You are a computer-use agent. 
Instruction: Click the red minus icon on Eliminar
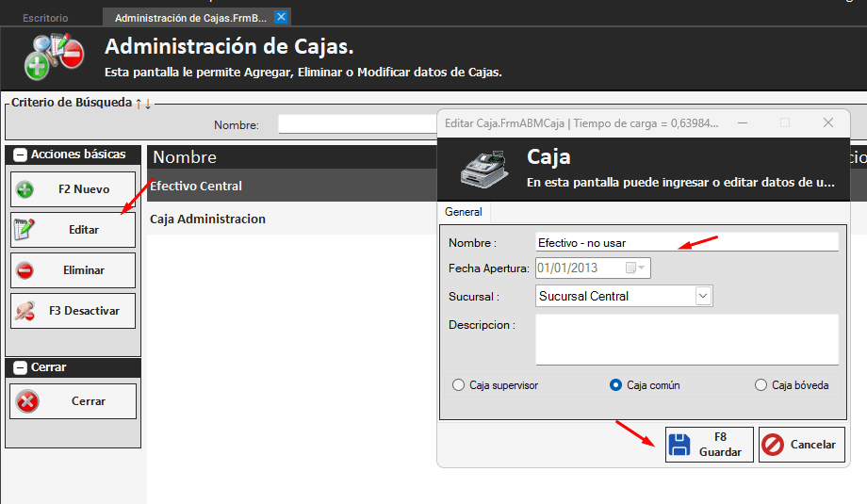coord(25,270)
